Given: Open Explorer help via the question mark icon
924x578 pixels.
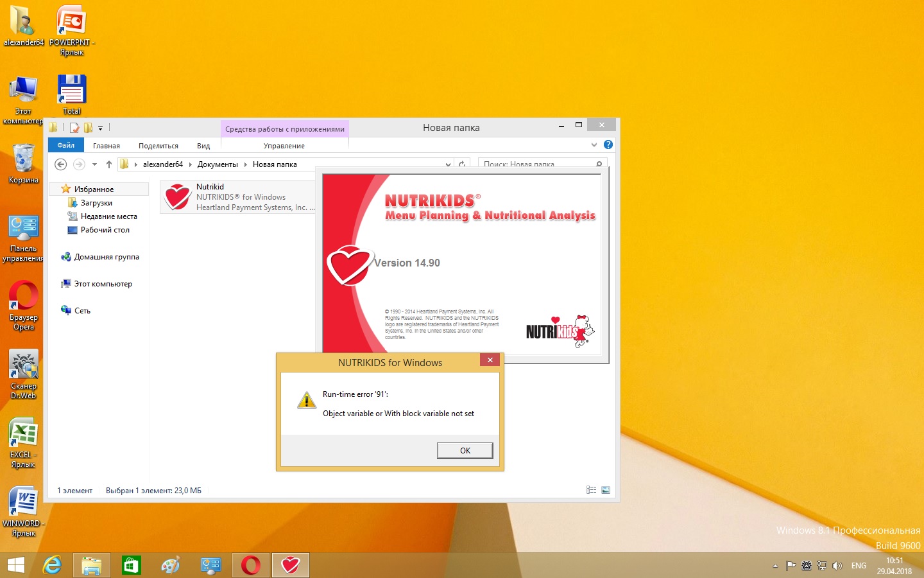Looking at the screenshot, I should click(608, 145).
